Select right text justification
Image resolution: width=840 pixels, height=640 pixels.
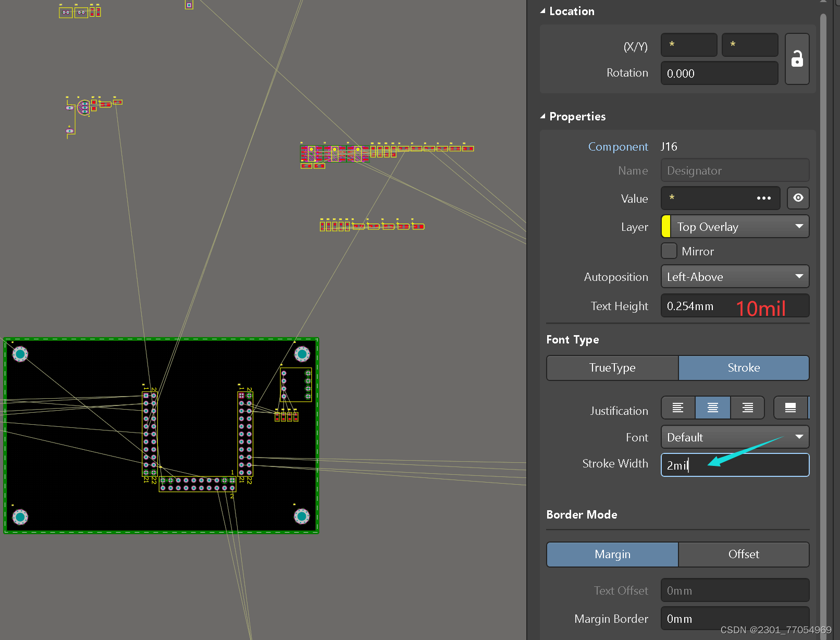(747, 408)
